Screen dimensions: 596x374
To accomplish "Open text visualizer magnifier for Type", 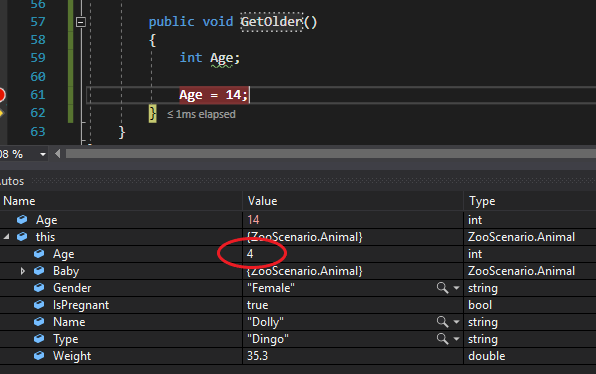I will pyautogui.click(x=442, y=339).
